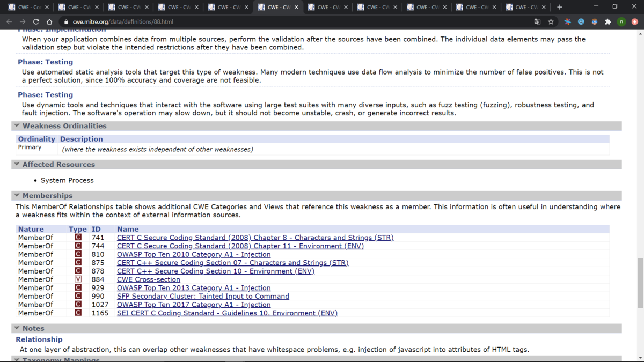Click the URL in the address bar
The width and height of the screenshot is (644, 362).
tap(123, 22)
